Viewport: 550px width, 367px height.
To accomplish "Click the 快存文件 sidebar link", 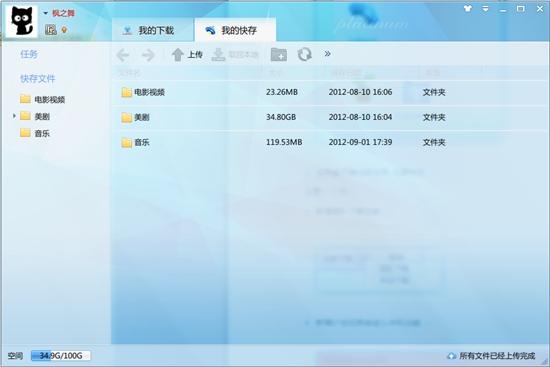I will (x=38, y=79).
